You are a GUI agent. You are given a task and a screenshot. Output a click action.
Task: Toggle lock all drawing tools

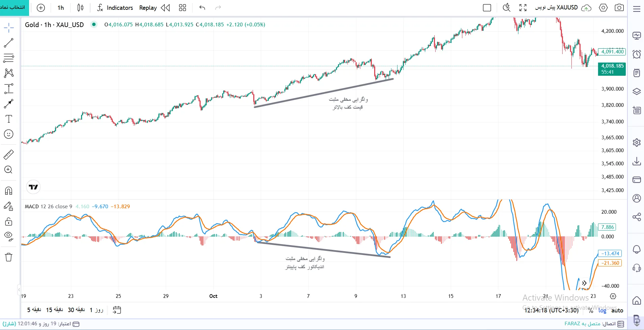coord(9,222)
